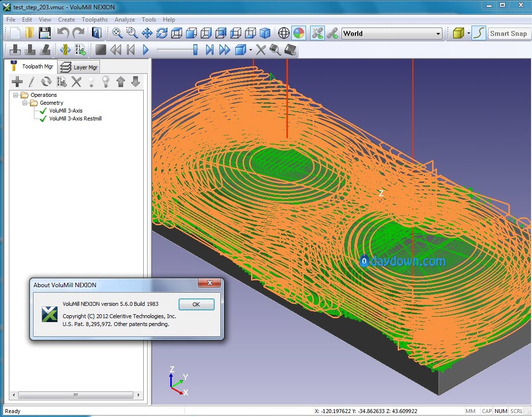532x417 pixels.
Task: Jump to the simulation start
Action: click(130, 50)
